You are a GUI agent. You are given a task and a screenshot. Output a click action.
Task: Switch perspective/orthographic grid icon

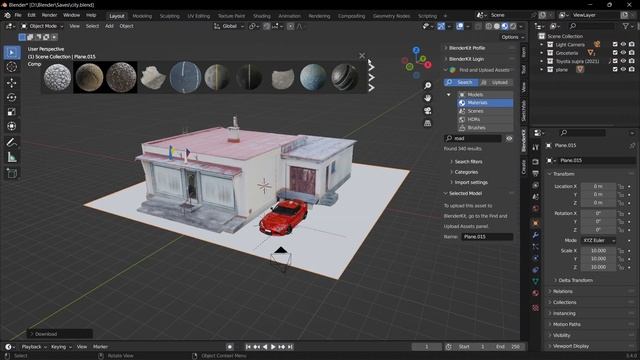[x=427, y=123]
